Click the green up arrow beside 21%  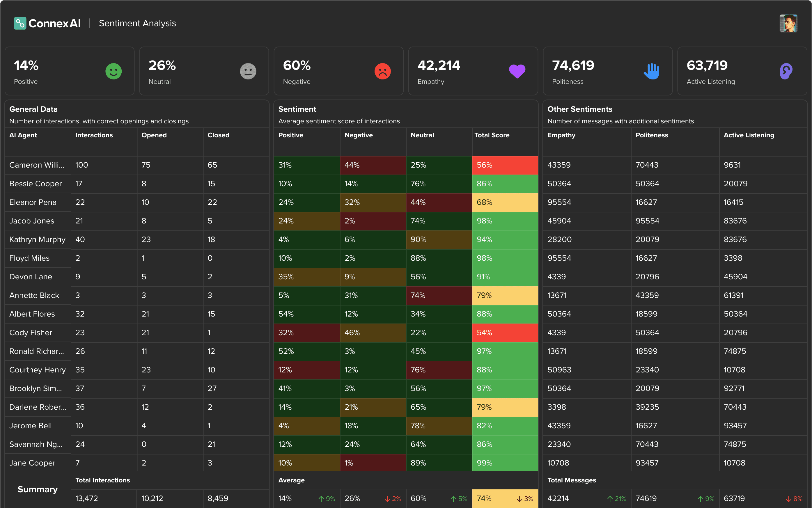[x=610, y=499]
